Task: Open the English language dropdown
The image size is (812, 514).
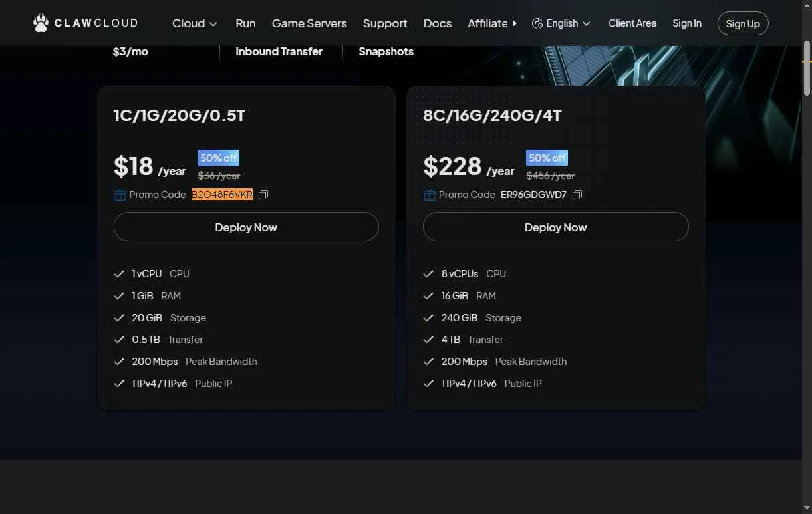Action: pos(561,23)
